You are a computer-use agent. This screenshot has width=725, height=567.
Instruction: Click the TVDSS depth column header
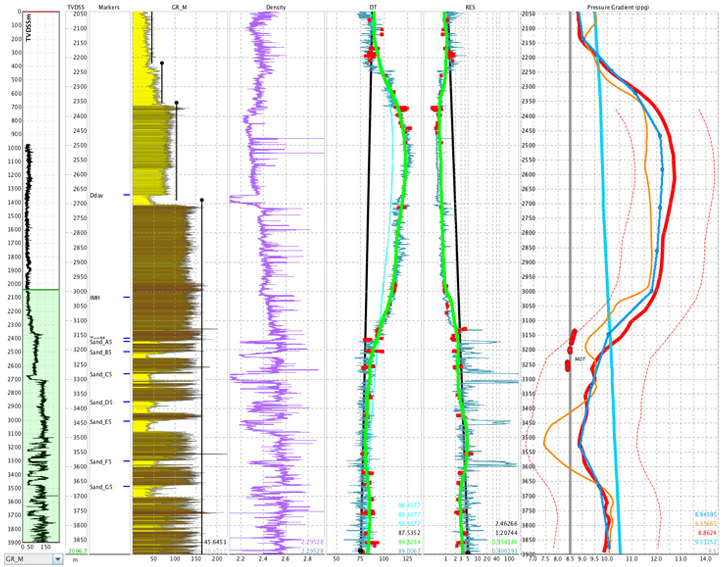[x=74, y=6]
